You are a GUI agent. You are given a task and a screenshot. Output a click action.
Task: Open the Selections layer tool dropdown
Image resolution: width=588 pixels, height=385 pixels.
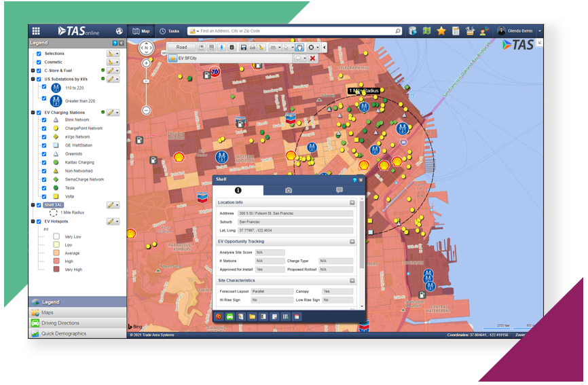[117, 54]
